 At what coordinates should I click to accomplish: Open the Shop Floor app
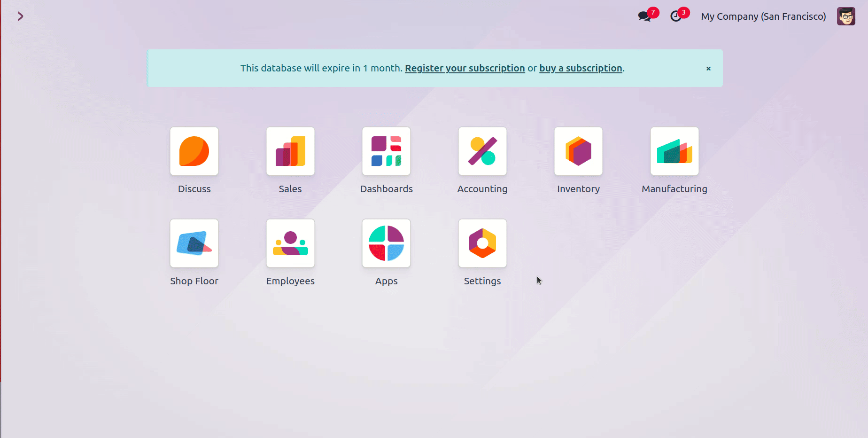click(x=194, y=243)
